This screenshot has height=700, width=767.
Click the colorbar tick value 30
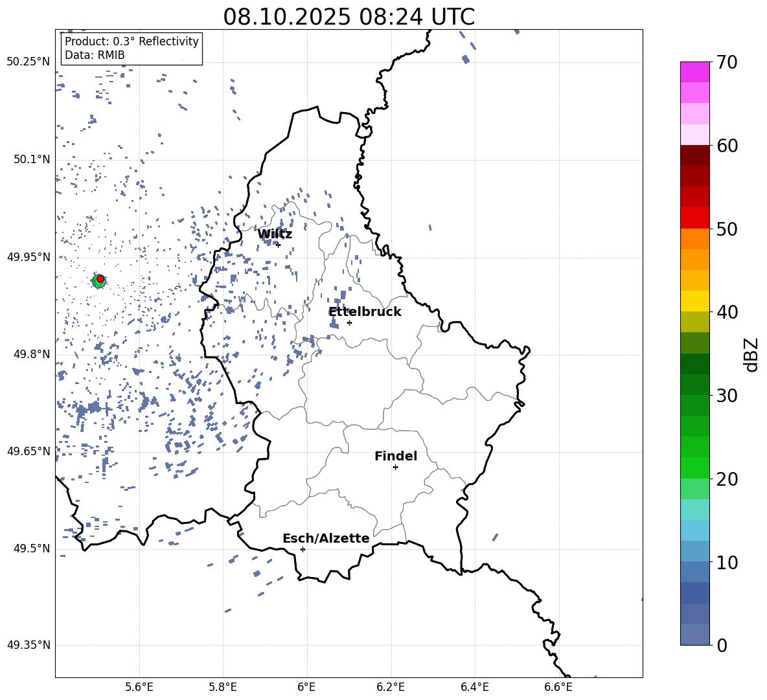coord(727,396)
